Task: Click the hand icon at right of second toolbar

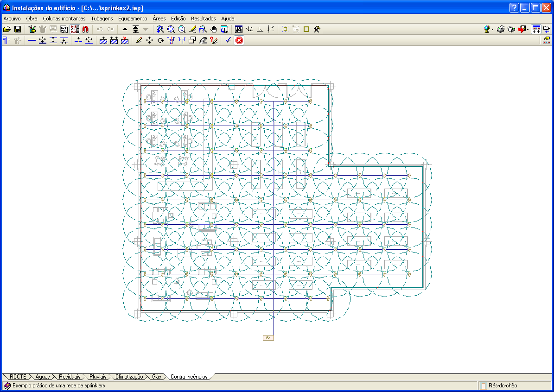Action: coord(547,40)
